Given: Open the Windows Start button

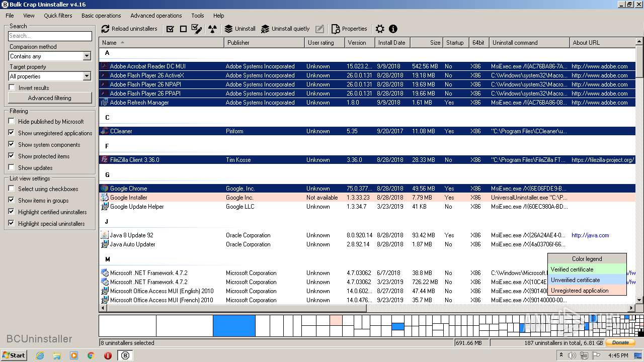Looking at the screenshot, I should pos(14,355).
